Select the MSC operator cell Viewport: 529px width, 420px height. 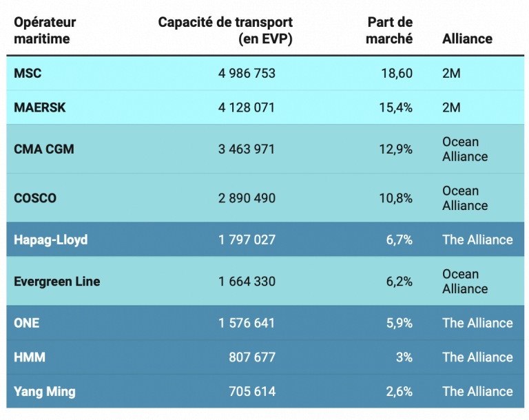(x=28, y=73)
